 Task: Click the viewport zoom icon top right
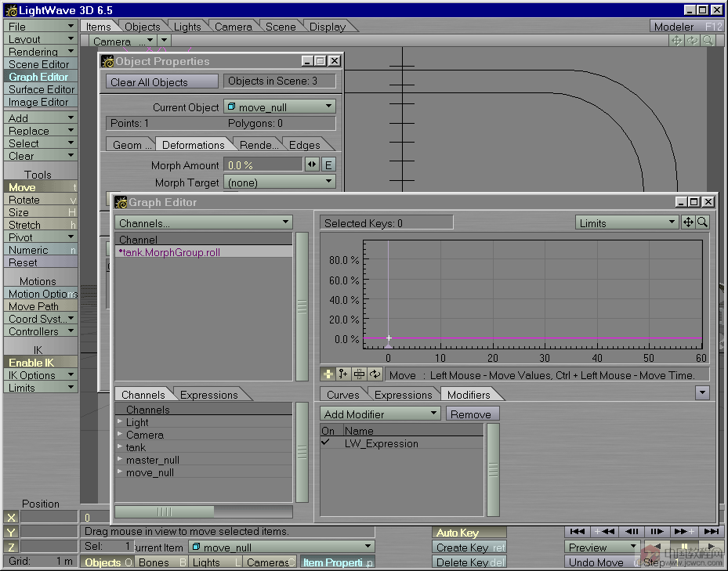click(708, 41)
